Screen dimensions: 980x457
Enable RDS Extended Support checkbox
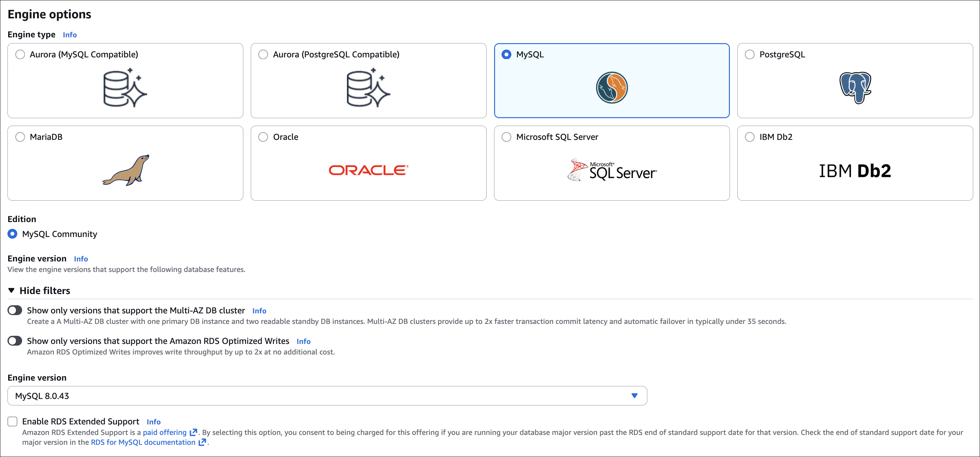(13, 421)
